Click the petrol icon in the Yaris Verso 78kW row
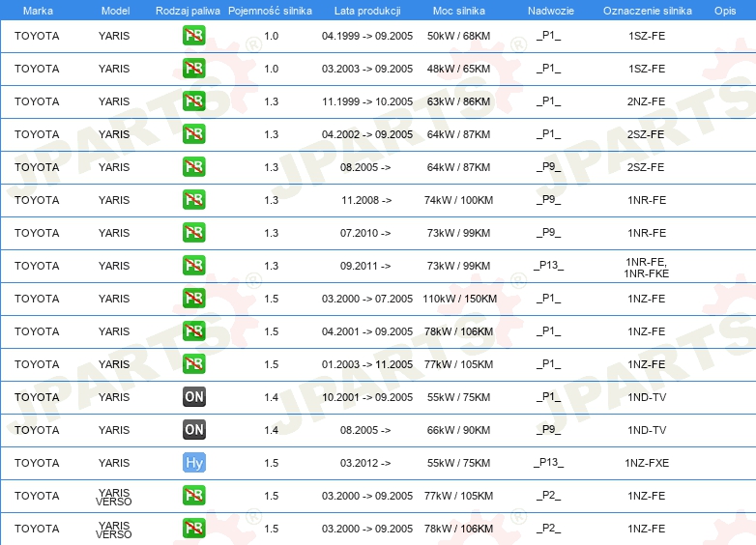This screenshot has width=756, height=545. pos(193,529)
